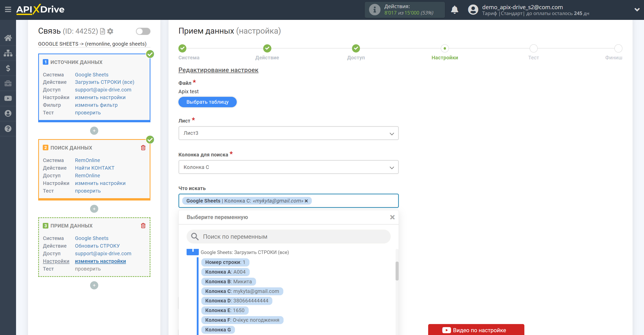This screenshot has height=335, width=644.
Task: Open RemOnline system link
Action: (87, 160)
